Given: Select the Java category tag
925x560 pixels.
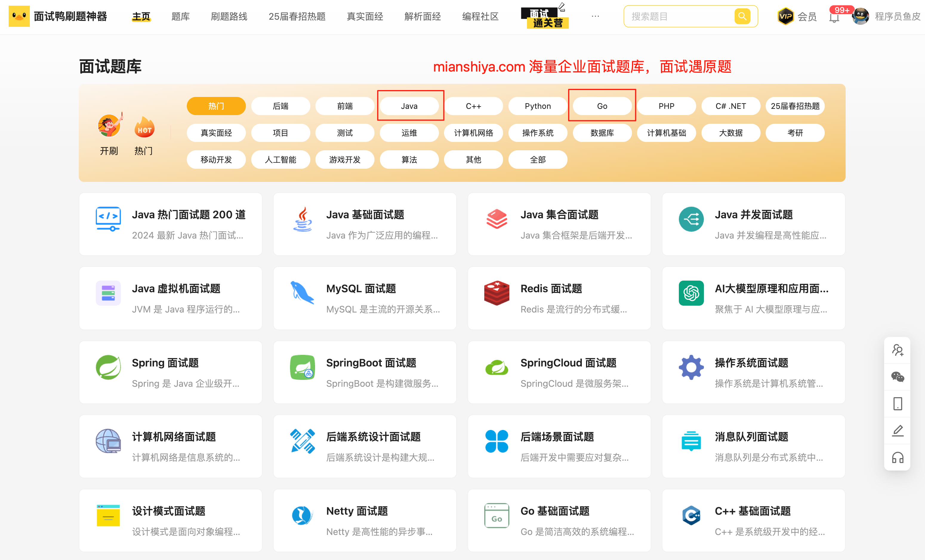Looking at the screenshot, I should [x=409, y=106].
